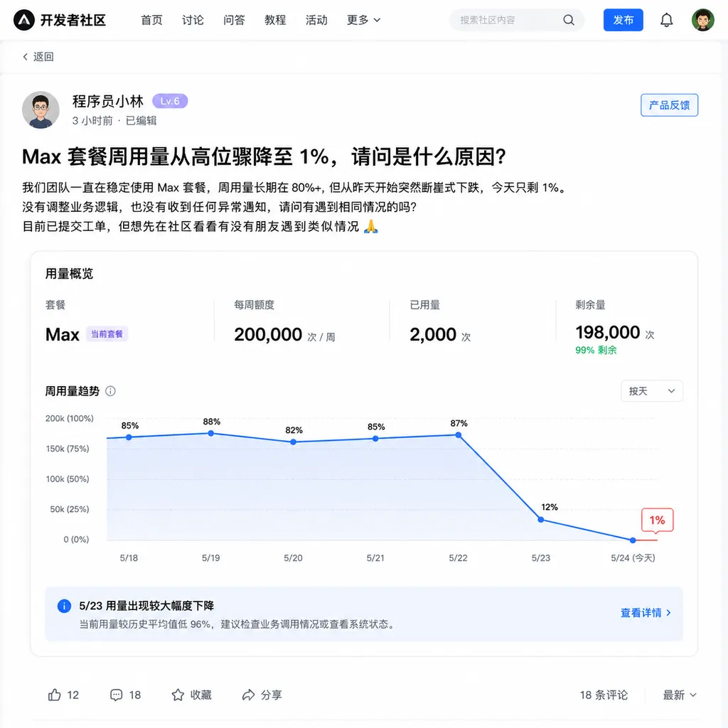Click the 开发者社区 logo icon
The width and height of the screenshot is (728, 728).
[24, 20]
